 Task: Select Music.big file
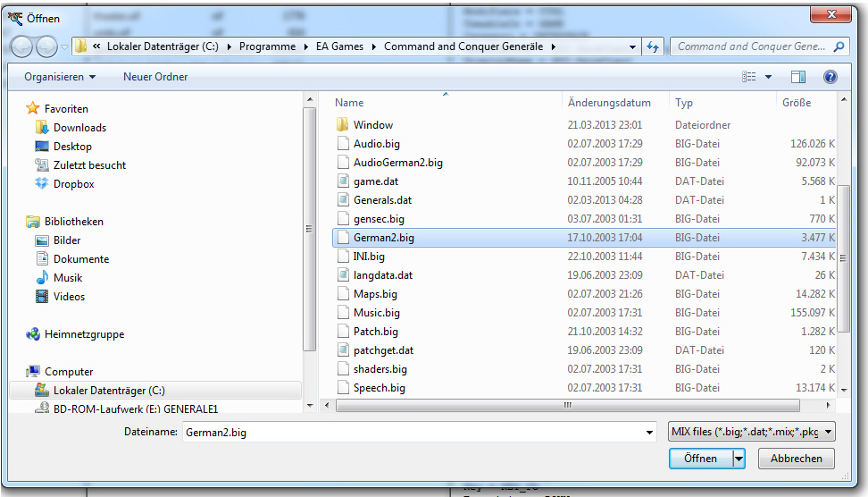click(x=377, y=313)
